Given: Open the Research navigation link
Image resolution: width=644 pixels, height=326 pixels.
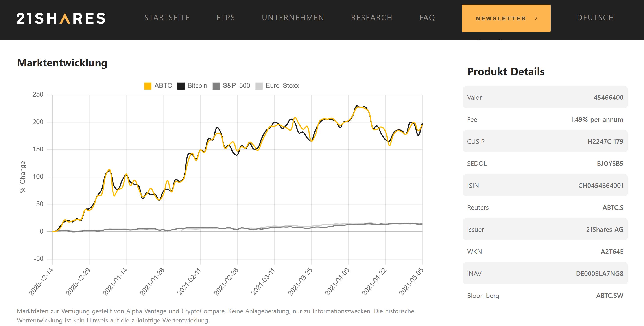Looking at the screenshot, I should tap(372, 18).
